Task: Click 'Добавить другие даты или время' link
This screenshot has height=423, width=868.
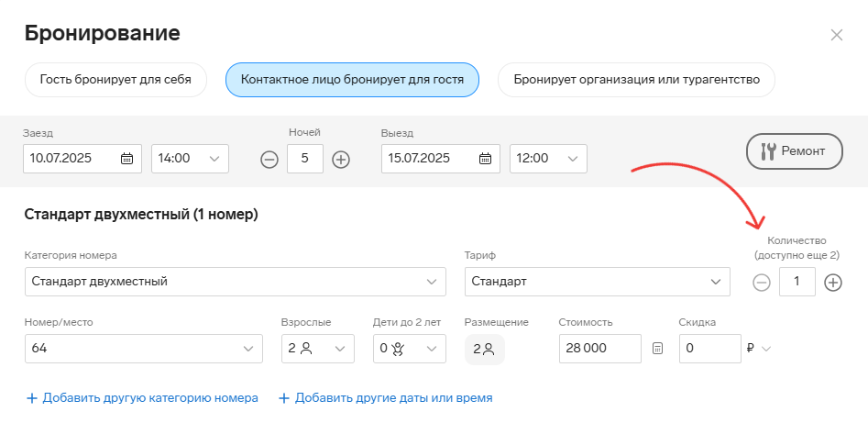Action: 385,398
